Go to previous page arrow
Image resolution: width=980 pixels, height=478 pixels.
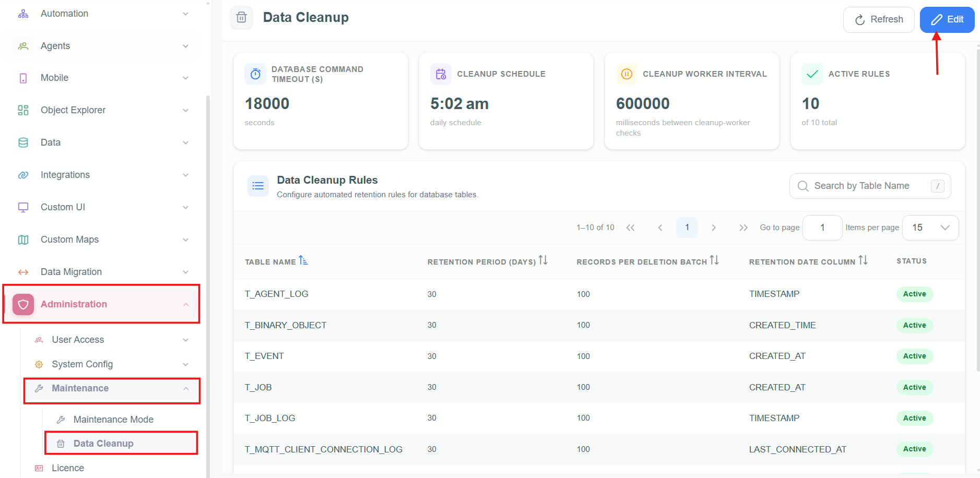click(660, 228)
